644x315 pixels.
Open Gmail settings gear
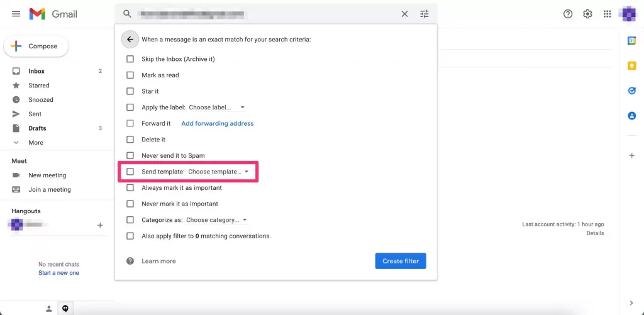[x=587, y=14]
